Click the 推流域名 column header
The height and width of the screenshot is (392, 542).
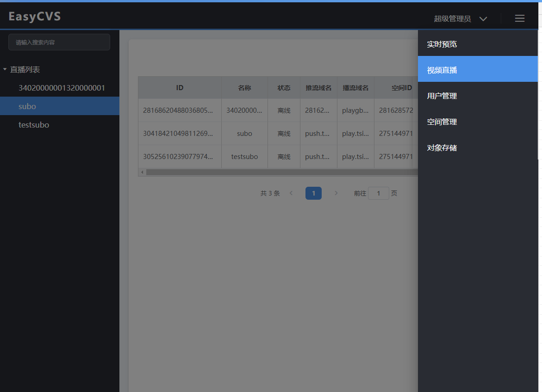coord(318,88)
